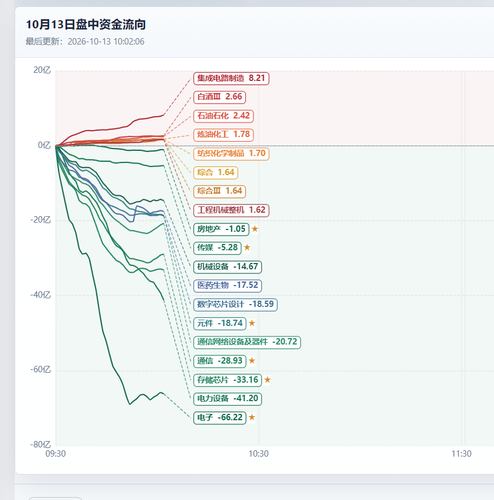Click the 11:30 time axis label
The width and height of the screenshot is (494, 500).
[462, 454]
